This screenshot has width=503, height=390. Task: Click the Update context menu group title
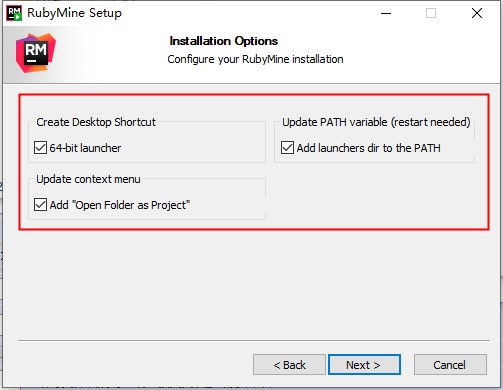[x=88, y=179]
